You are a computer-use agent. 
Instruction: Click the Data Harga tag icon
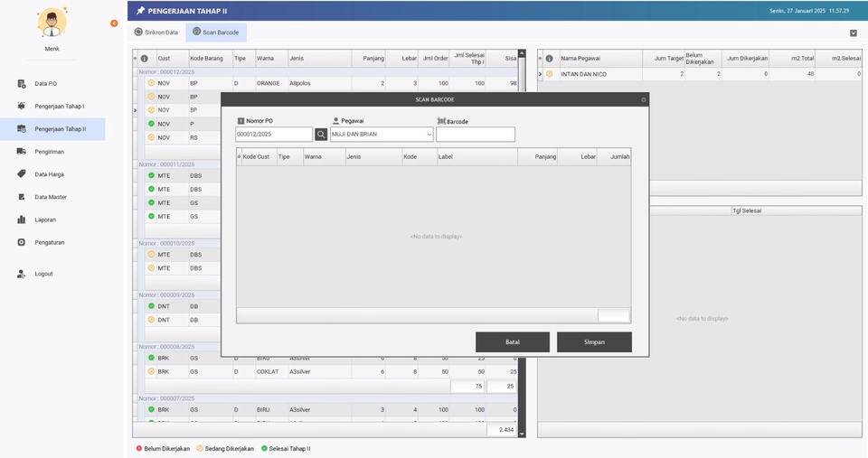click(21, 173)
